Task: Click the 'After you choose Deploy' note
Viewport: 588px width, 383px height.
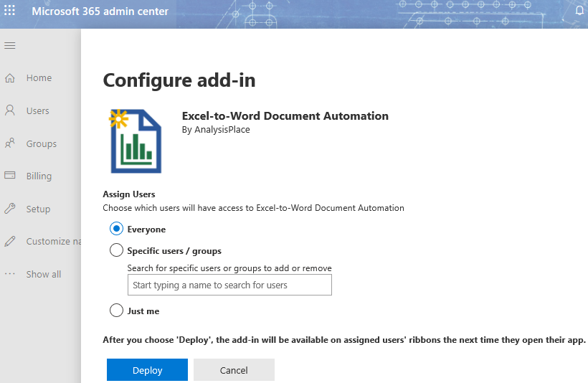Action: click(x=344, y=340)
